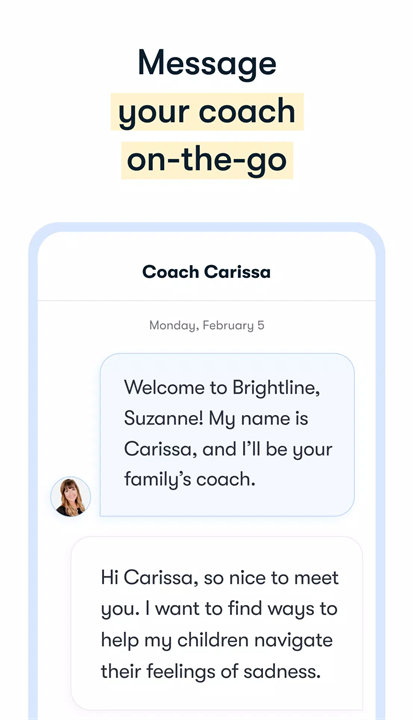Click the "Hi Carissa," greeting in the reply
413x720 pixels.
[x=149, y=578]
